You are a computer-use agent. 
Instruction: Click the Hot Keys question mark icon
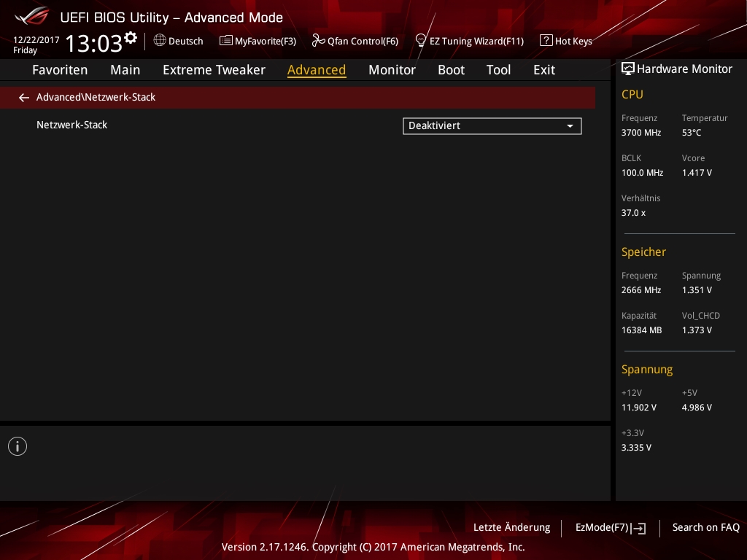tap(546, 41)
